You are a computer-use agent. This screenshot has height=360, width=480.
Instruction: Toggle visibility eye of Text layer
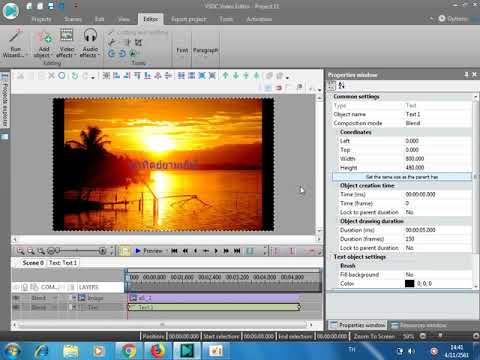(16, 307)
